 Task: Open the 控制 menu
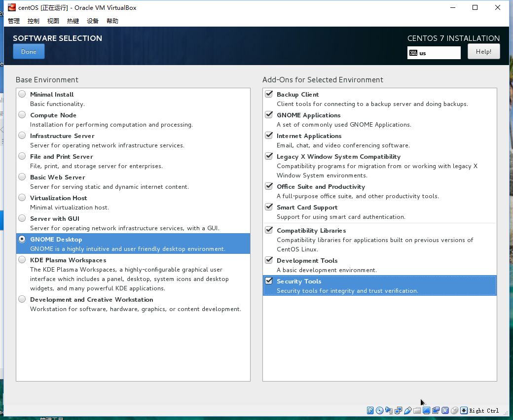coord(34,21)
